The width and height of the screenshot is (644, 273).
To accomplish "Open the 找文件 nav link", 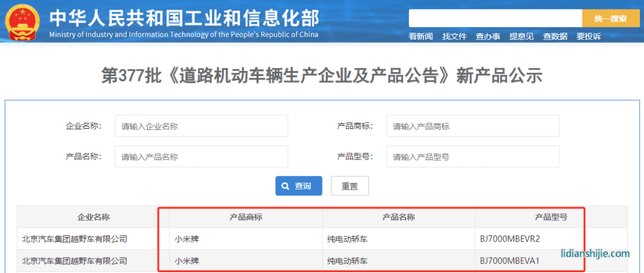I will (454, 36).
